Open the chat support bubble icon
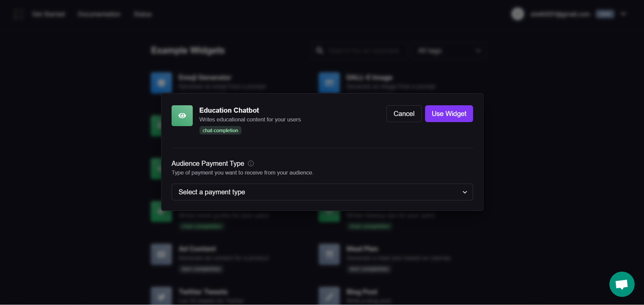The height and width of the screenshot is (305, 644). 622,284
